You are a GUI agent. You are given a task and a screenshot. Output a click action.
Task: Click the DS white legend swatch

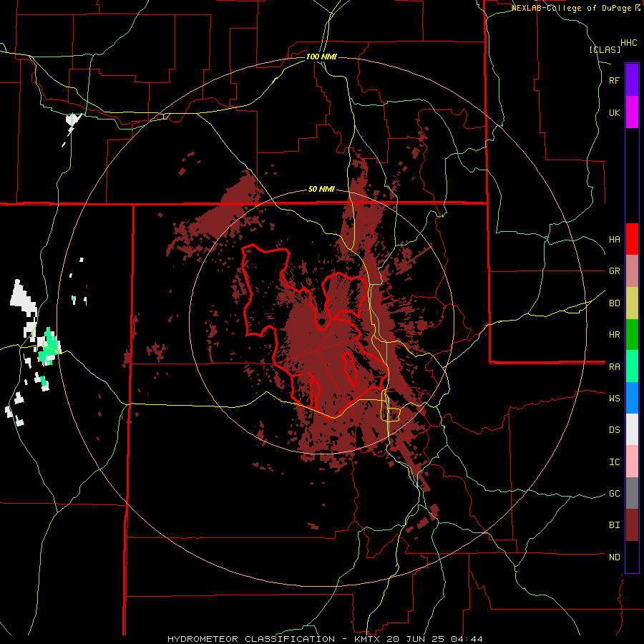[632, 429]
